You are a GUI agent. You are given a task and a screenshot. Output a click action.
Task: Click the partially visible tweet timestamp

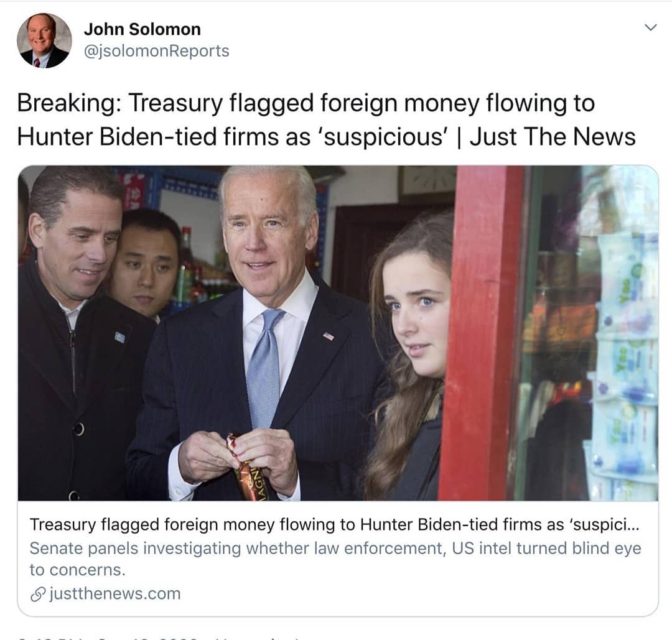pyautogui.click(x=107, y=637)
